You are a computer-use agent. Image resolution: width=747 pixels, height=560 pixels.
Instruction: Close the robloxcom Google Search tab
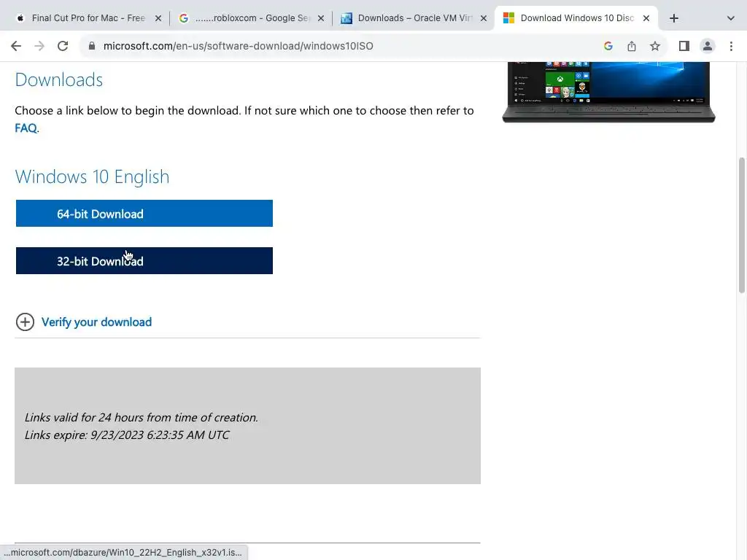pyautogui.click(x=321, y=18)
